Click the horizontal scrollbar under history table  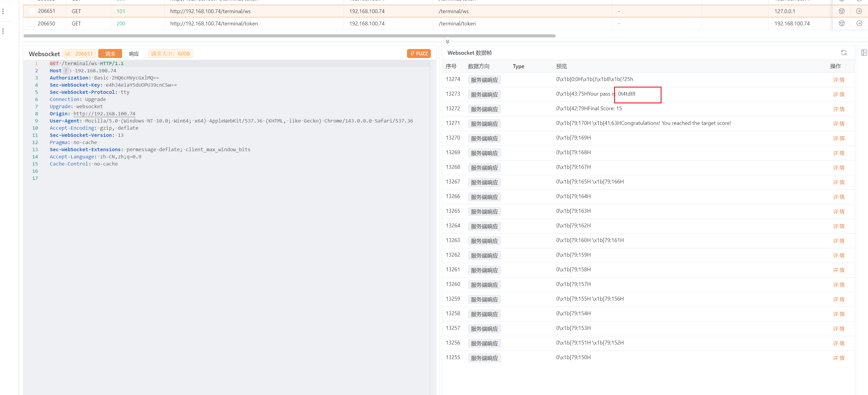click(x=289, y=36)
